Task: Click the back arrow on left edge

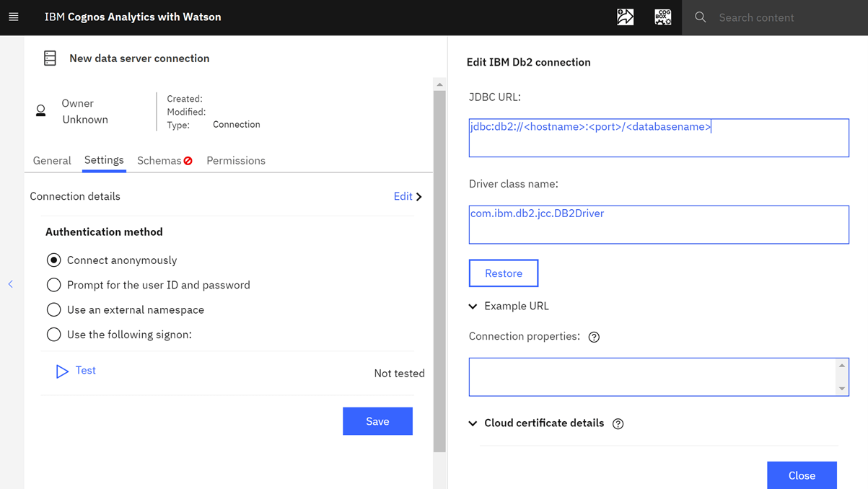Action: [x=11, y=284]
